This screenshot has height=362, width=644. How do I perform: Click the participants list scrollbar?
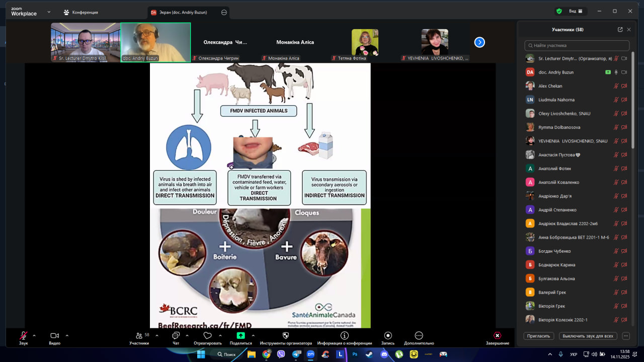633,101
